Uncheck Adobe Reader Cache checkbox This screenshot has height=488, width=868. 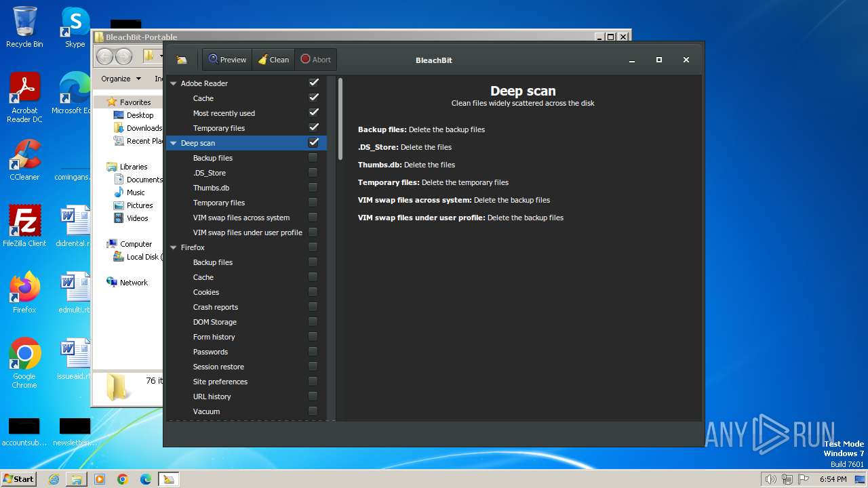pyautogui.click(x=313, y=98)
